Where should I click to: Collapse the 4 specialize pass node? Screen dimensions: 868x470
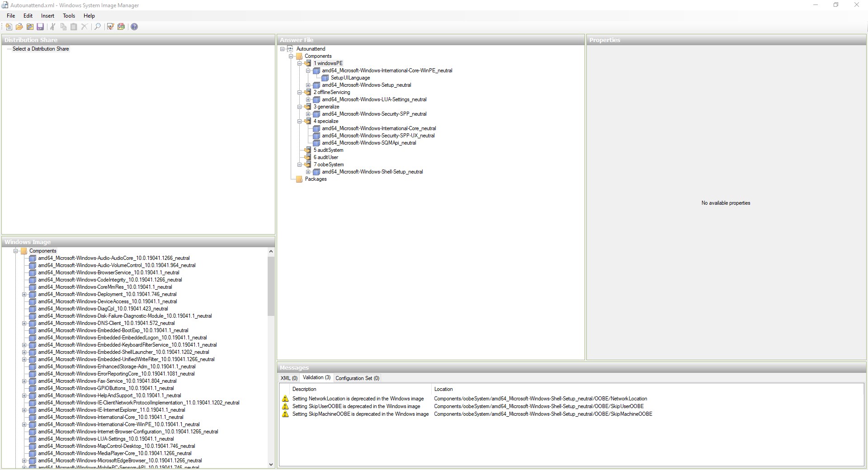click(x=299, y=121)
